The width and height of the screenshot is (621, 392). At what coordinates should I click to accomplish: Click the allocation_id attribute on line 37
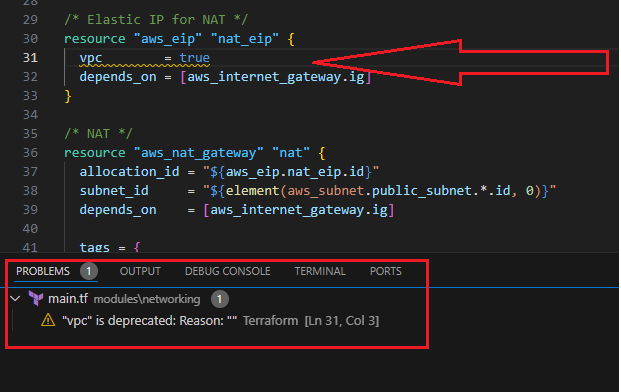130,172
